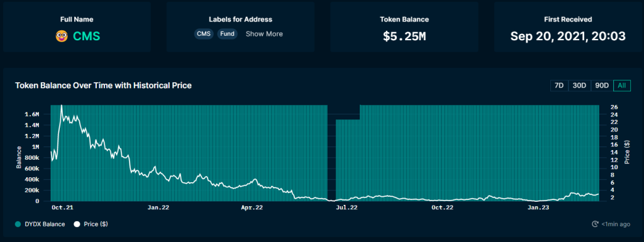644x242 pixels.
Task: Expand labels with Show More
Action: click(264, 34)
